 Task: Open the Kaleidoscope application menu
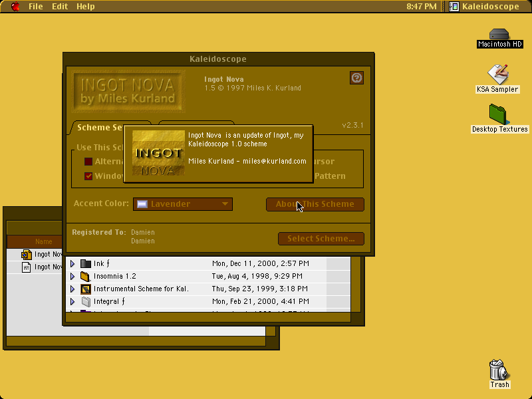[x=484, y=7]
